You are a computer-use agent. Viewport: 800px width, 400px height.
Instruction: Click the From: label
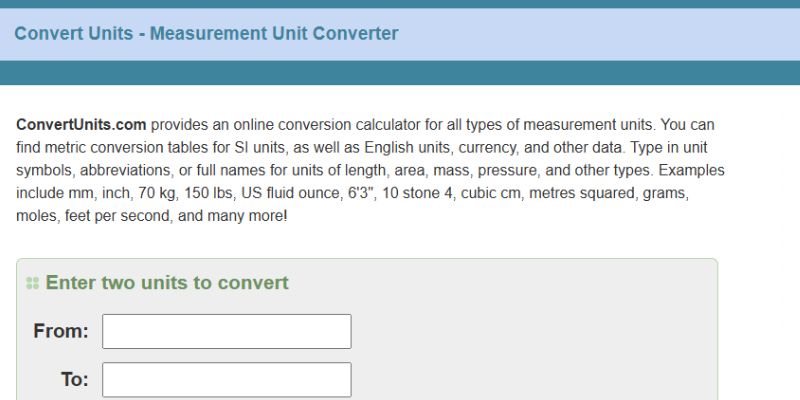(61, 331)
